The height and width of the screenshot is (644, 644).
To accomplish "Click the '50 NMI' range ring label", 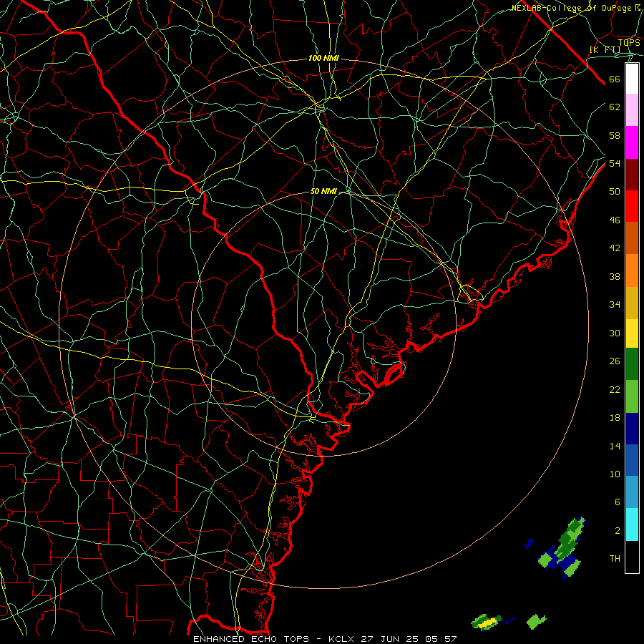I will (323, 191).
